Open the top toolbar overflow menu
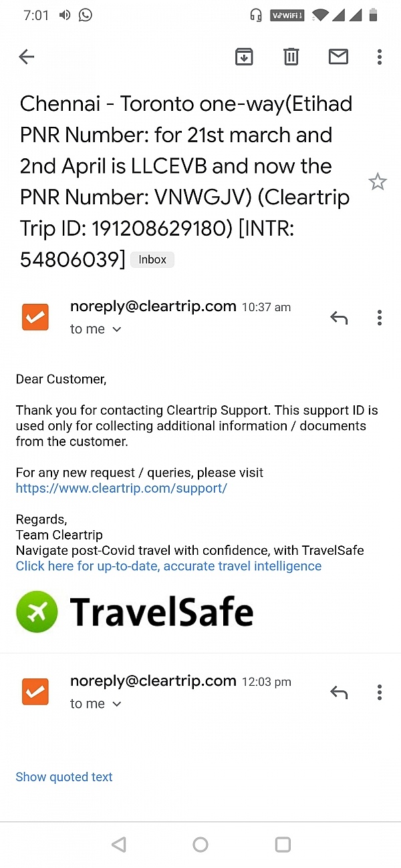Image resolution: width=401 pixels, height=868 pixels. tap(379, 57)
